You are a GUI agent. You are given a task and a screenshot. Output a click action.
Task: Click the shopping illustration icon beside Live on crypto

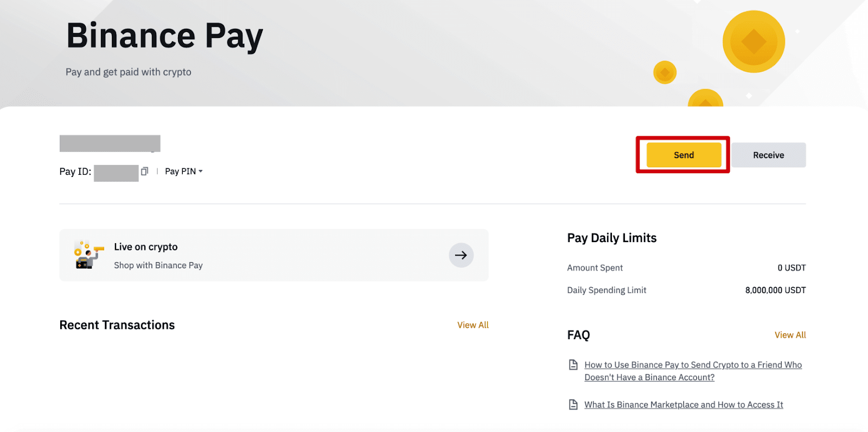88,255
